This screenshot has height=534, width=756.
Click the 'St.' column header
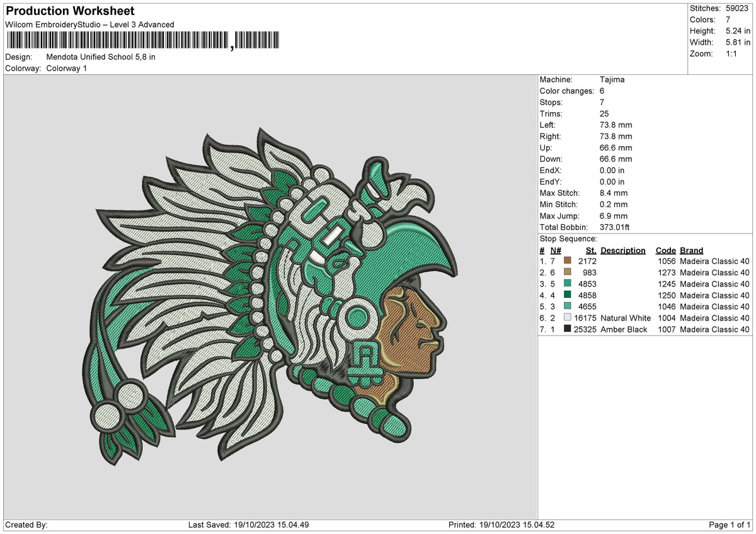[x=591, y=250]
